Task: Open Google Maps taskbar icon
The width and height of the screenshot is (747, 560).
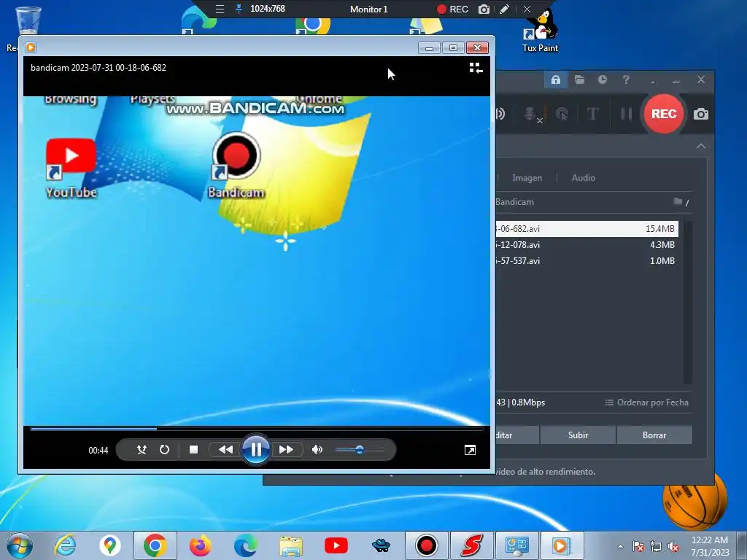Action: 110,545
